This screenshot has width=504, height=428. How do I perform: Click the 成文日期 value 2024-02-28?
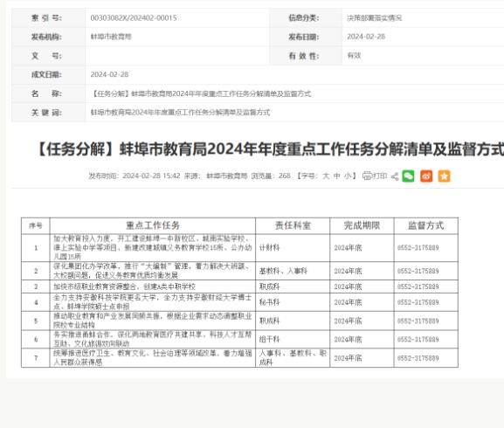coord(109,74)
